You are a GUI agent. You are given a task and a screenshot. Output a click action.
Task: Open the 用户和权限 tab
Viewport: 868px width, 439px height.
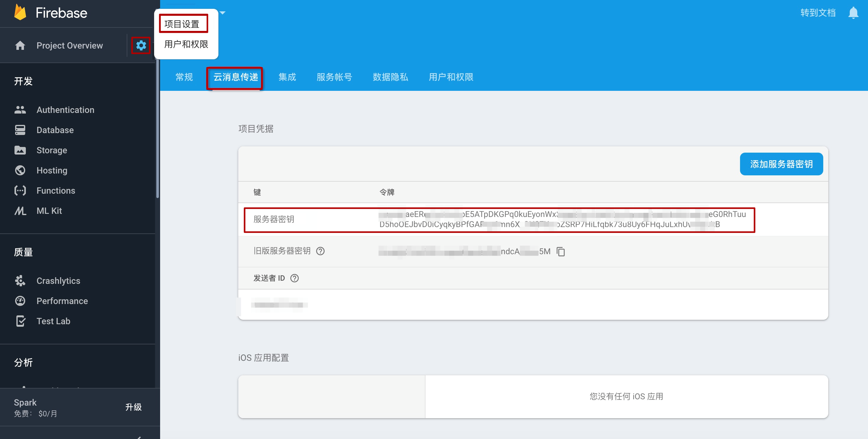coord(451,77)
